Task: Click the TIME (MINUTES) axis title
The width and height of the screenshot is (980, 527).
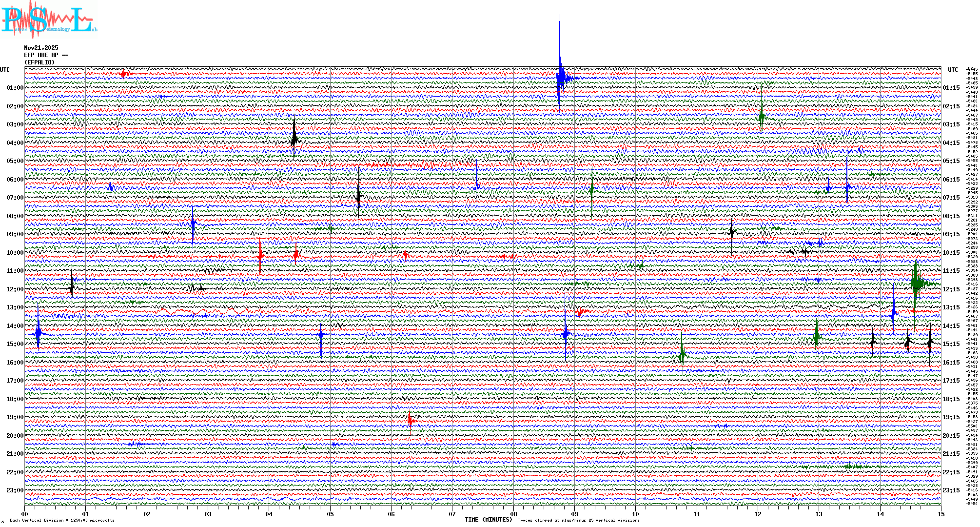Action: [489, 520]
